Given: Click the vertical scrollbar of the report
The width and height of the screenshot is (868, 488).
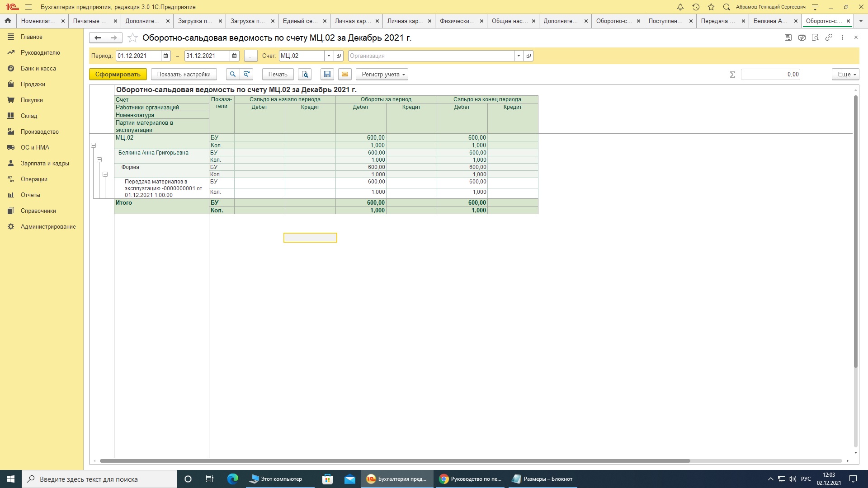Looking at the screenshot, I should [x=855, y=231].
